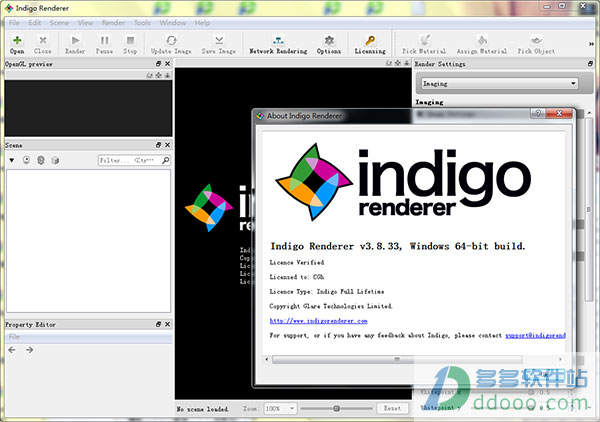Viewport: 600px width, 422px height.
Task: Click the About dialog horizontal scrollbar
Action: (397, 359)
